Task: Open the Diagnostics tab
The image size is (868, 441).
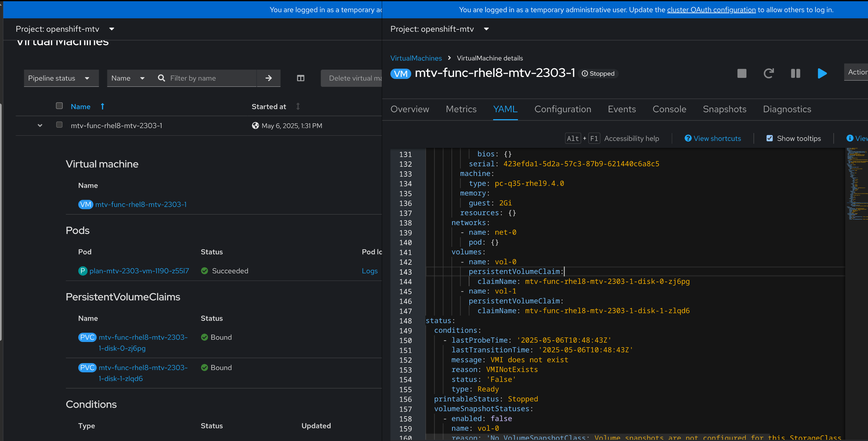Action: click(x=787, y=109)
